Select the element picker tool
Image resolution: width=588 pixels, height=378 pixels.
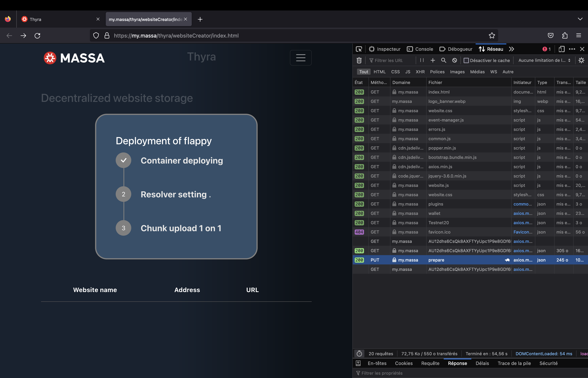359,49
